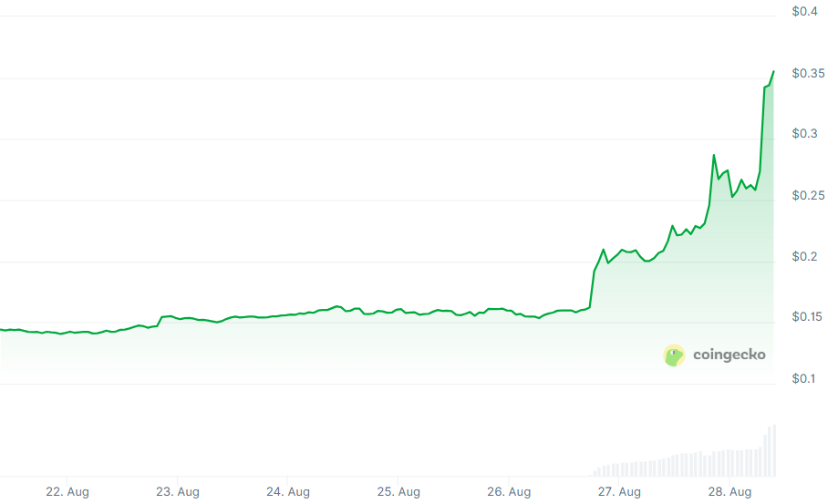Image resolution: width=838 pixels, height=504 pixels.
Task: Click the $0.4 price axis label
Action: pyautogui.click(x=804, y=12)
